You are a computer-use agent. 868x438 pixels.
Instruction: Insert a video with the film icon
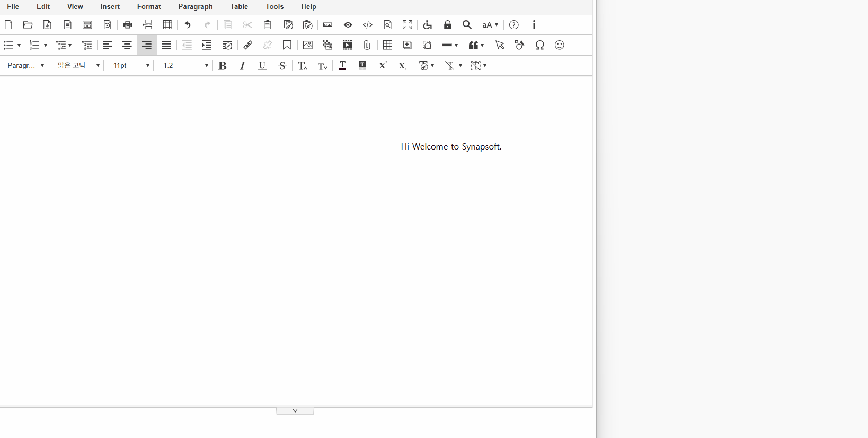[x=347, y=45]
